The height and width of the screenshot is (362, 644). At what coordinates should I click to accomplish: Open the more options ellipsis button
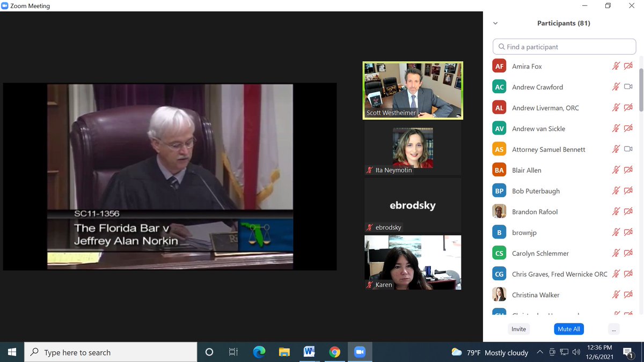[x=614, y=329]
